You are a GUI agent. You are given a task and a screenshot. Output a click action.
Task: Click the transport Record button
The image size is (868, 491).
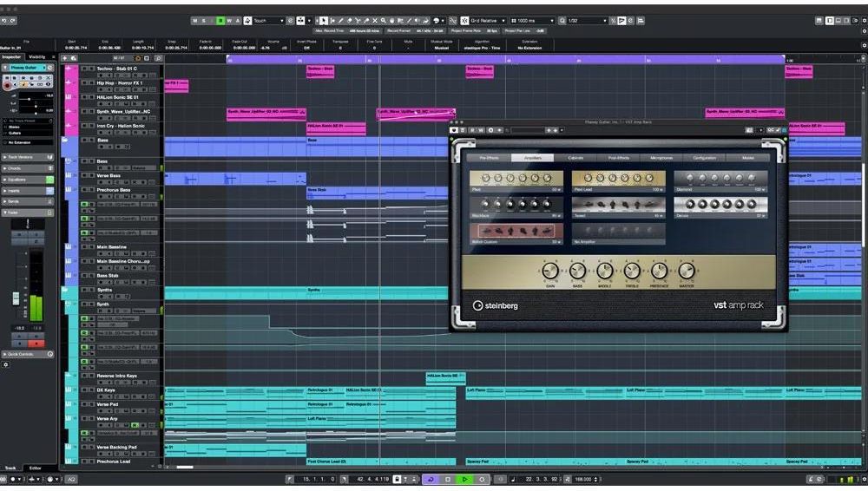482,480
